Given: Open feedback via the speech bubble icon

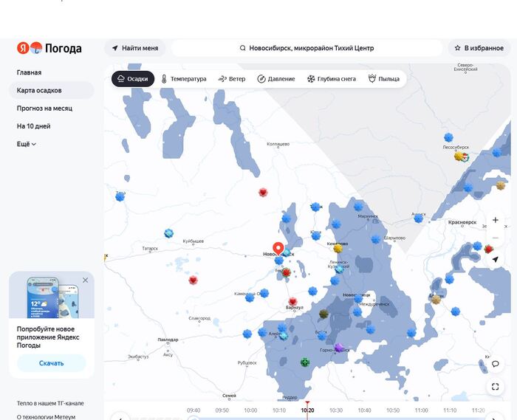Looking at the screenshot, I should pyautogui.click(x=496, y=364).
